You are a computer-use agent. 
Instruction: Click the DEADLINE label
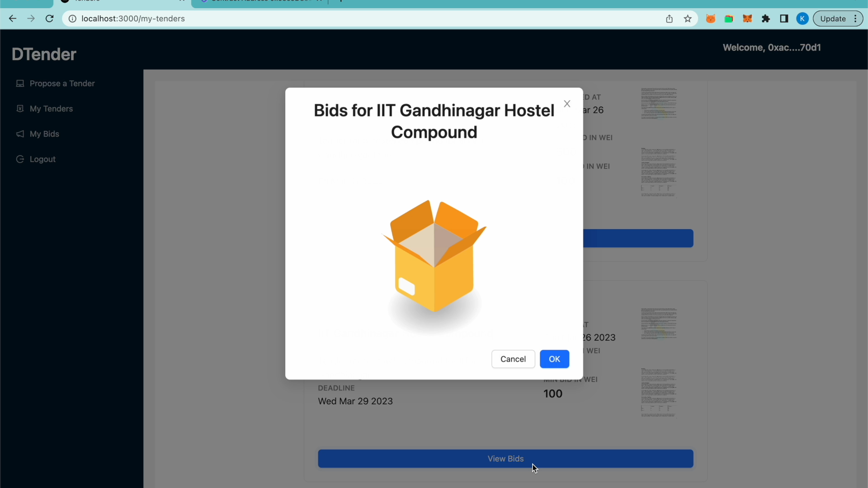point(336,388)
